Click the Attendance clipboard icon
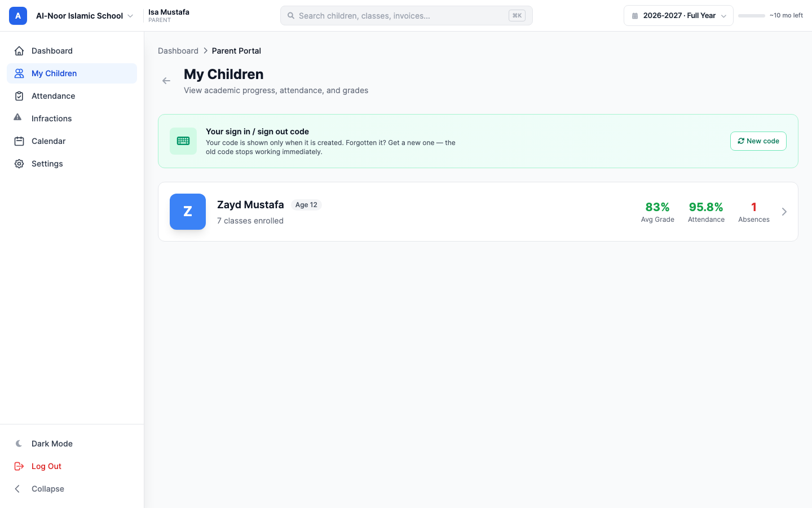The image size is (812, 508). point(19,96)
